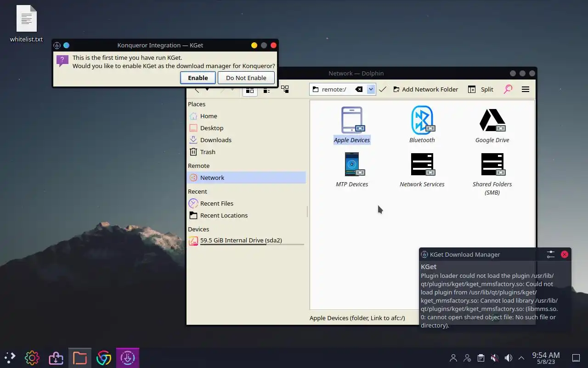
Task: Open Trash in Places panel
Action: tap(246, 152)
